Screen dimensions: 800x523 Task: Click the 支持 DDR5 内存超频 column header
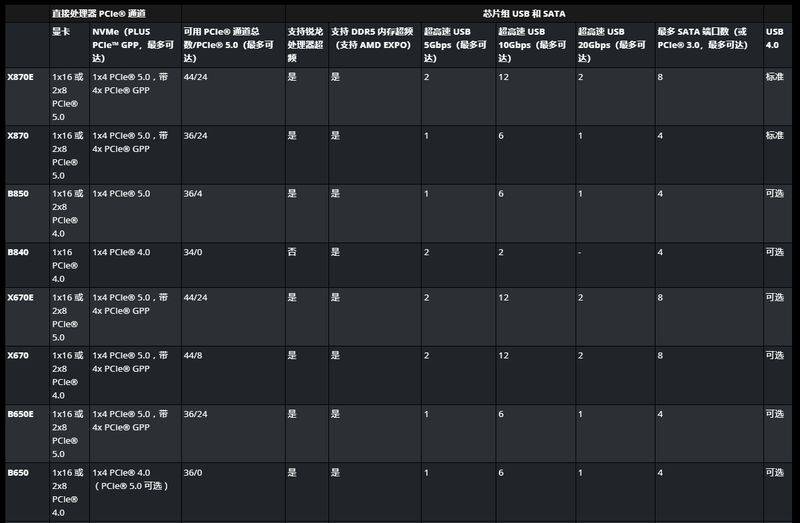[371, 38]
